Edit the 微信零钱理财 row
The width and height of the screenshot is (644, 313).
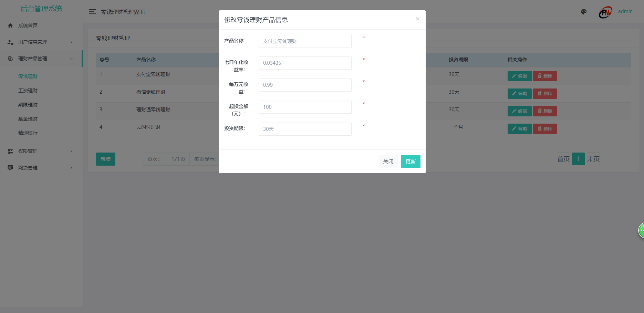[519, 94]
